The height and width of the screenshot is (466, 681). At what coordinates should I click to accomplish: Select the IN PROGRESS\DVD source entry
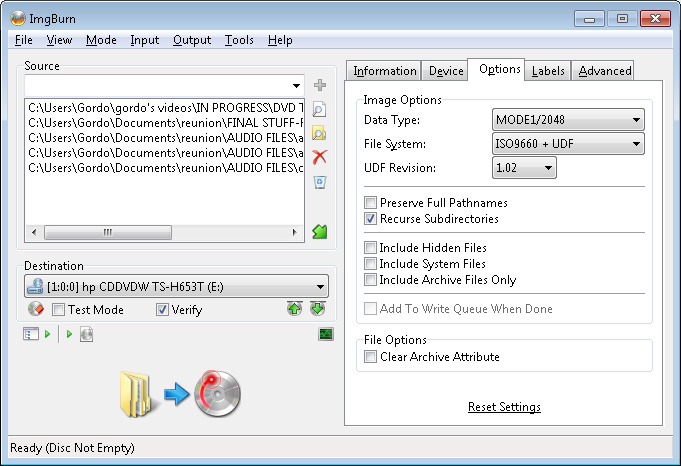165,108
